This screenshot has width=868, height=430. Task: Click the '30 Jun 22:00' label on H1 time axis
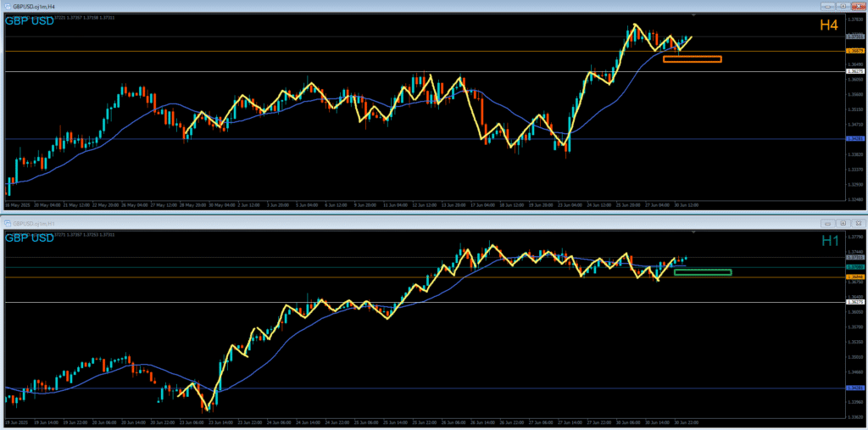click(x=687, y=422)
